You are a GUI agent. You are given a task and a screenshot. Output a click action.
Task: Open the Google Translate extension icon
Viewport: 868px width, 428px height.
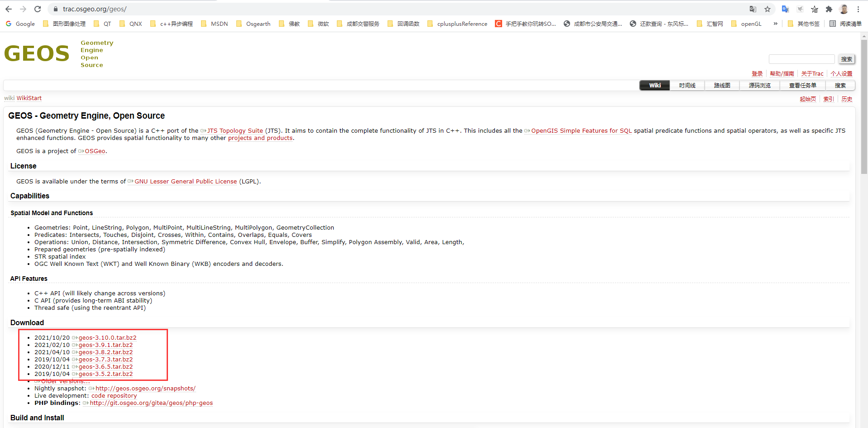point(786,9)
